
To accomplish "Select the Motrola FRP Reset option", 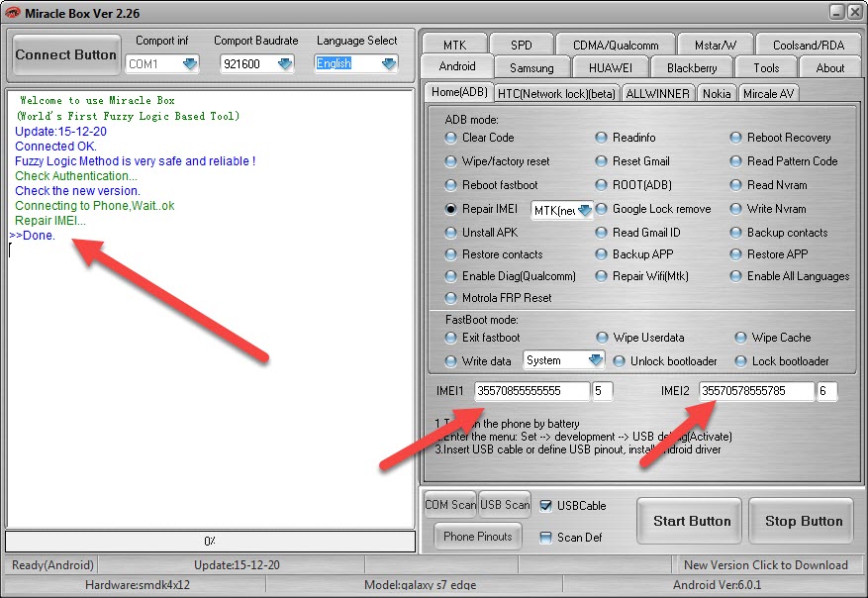I will coord(451,298).
